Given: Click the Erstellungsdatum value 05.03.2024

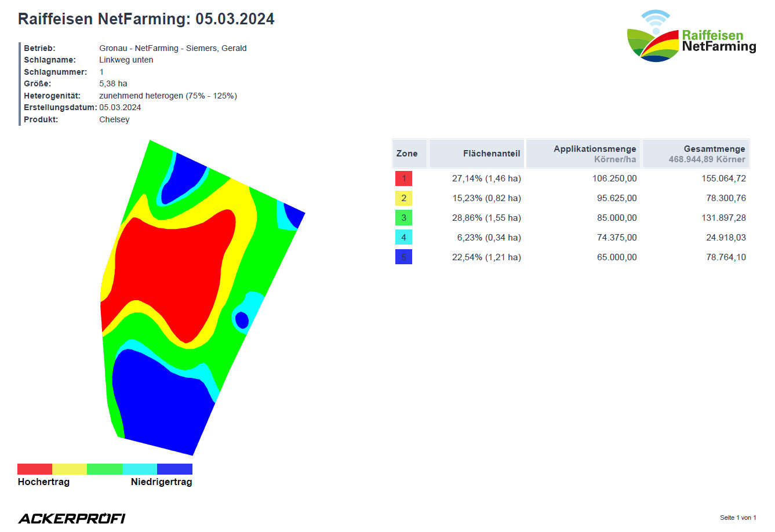Looking at the screenshot, I should (x=120, y=107).
